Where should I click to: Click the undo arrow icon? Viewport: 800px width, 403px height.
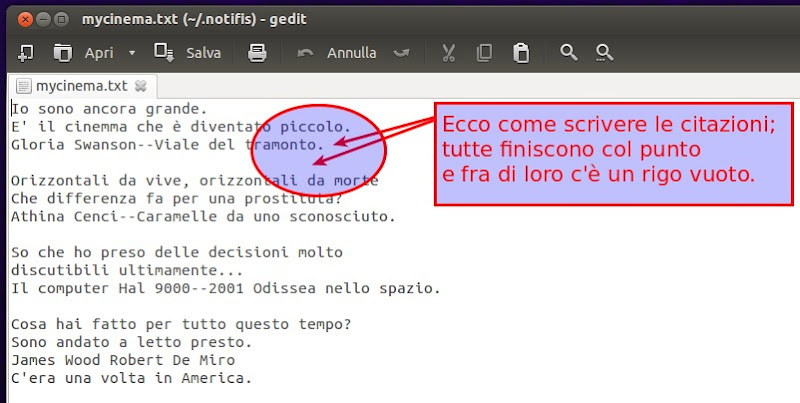[305, 53]
